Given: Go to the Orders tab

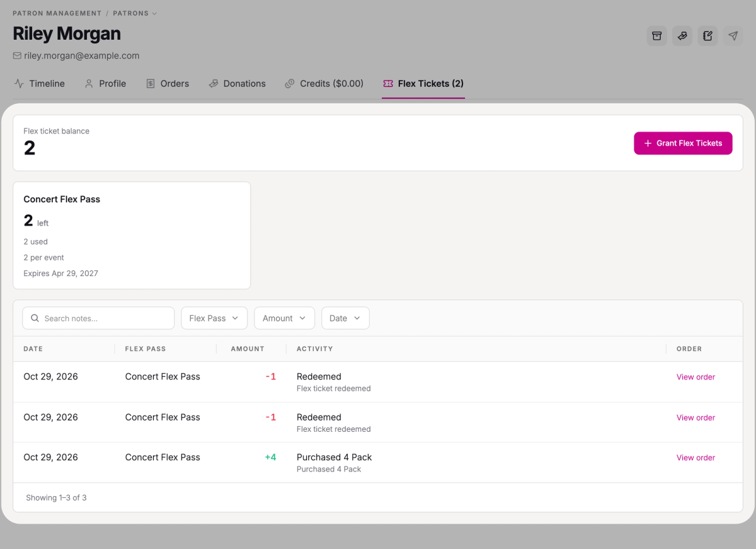Looking at the screenshot, I should pyautogui.click(x=168, y=83).
